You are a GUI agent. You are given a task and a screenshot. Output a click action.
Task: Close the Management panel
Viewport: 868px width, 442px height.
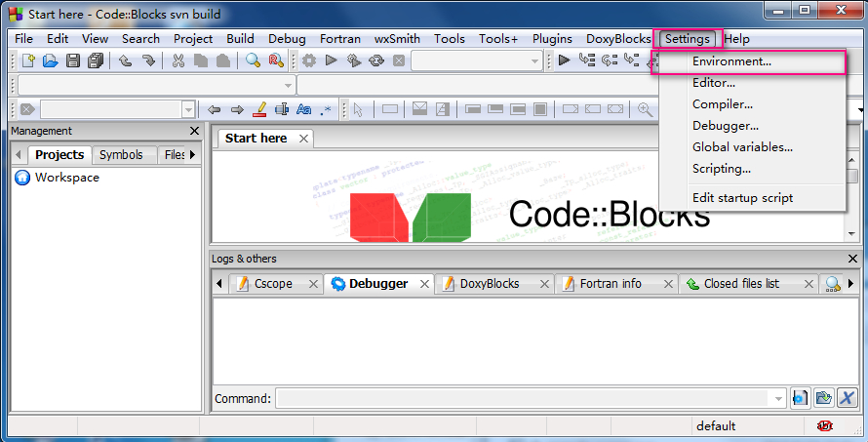[x=194, y=131]
